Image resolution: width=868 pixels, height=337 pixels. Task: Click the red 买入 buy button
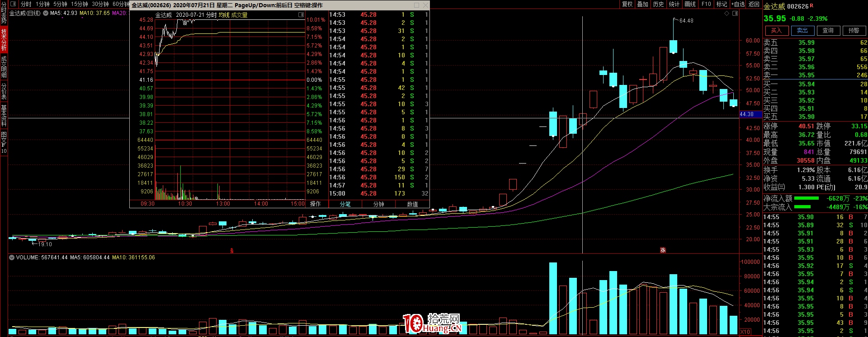pos(777,31)
